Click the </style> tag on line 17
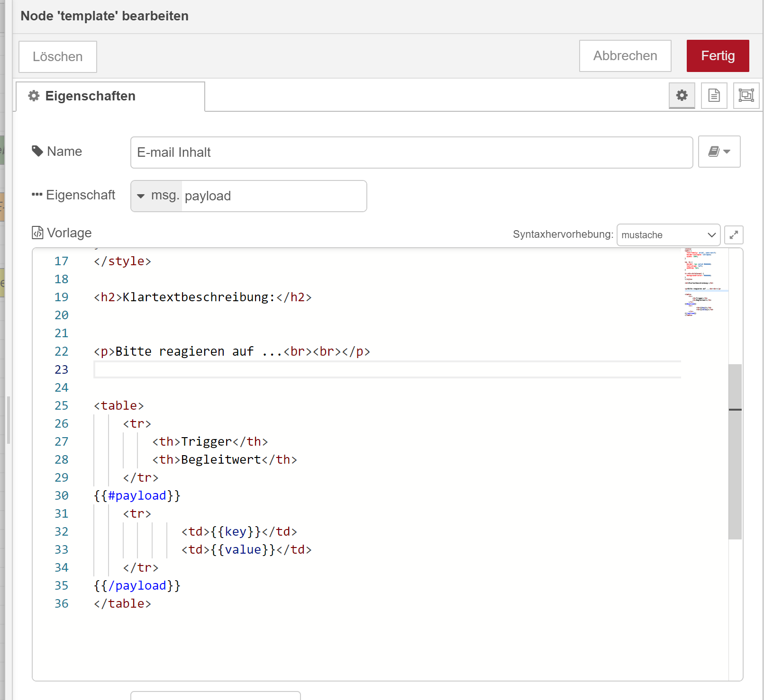The width and height of the screenshot is (764, 700). 122,261
